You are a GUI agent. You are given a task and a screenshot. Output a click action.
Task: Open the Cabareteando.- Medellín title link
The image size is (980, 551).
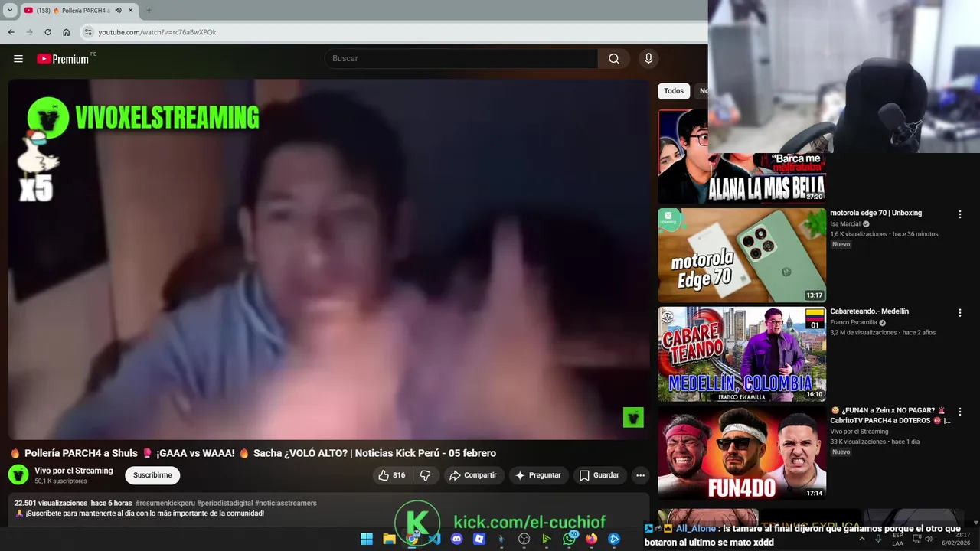point(869,311)
